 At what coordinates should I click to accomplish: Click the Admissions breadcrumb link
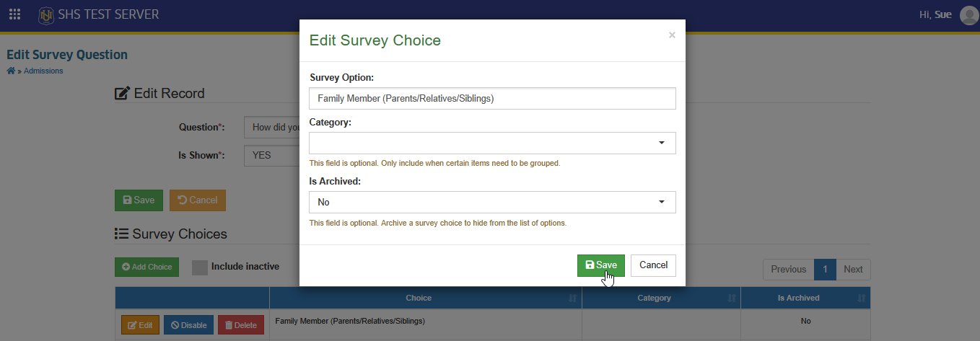[x=43, y=71]
